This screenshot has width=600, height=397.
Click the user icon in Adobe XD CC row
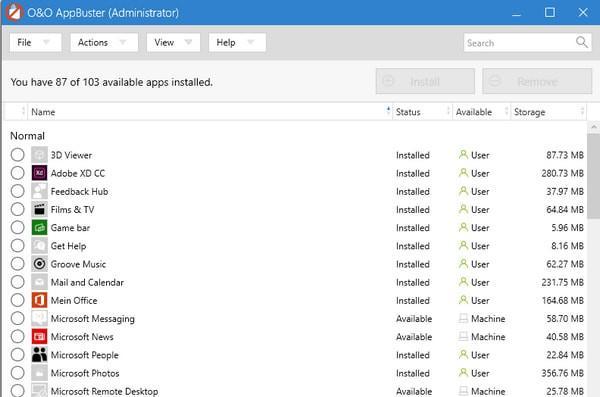[x=463, y=173]
